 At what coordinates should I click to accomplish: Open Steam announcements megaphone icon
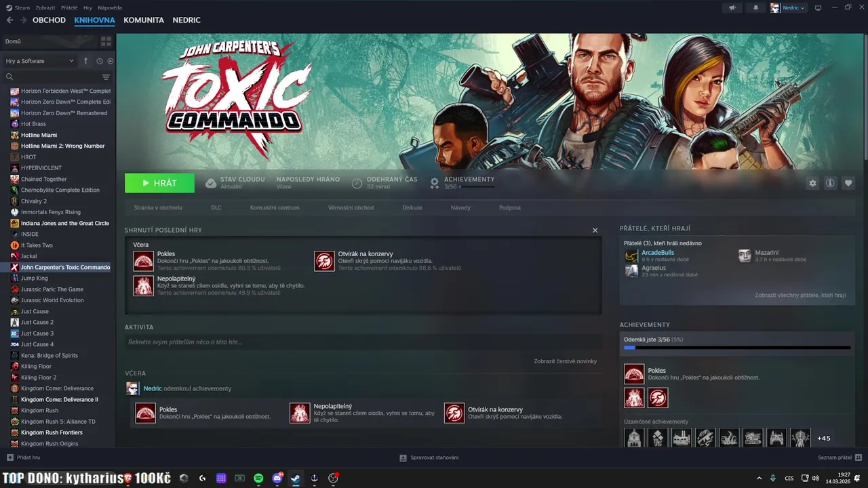tap(732, 8)
